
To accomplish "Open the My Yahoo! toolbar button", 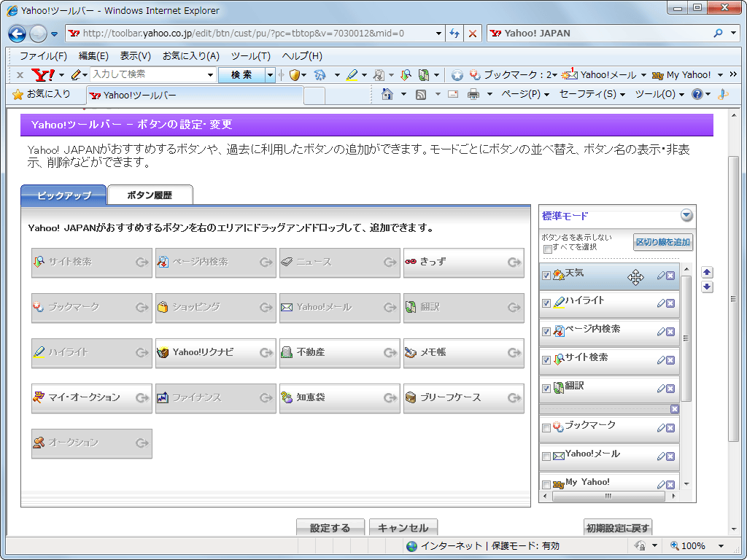I will 681,75.
